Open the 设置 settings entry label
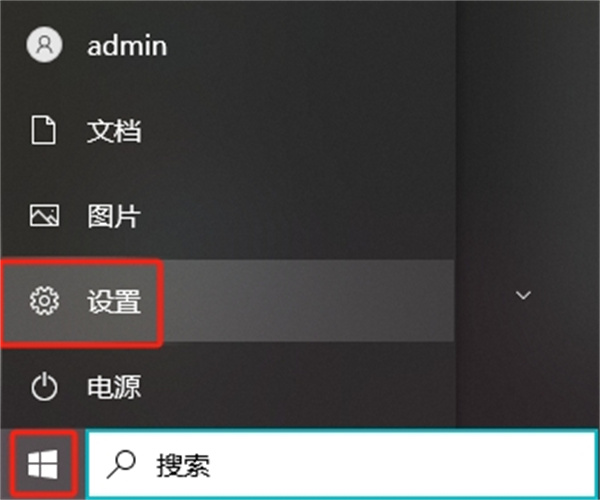This screenshot has height=500, width=600. click(114, 301)
